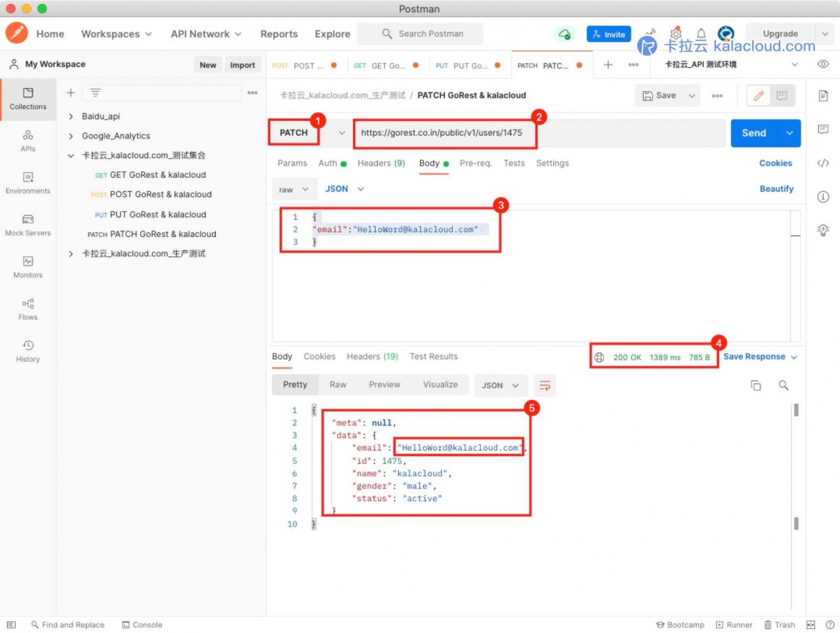Open collections panel options ellipsis
This screenshot has height=633, width=840.
coord(253,93)
